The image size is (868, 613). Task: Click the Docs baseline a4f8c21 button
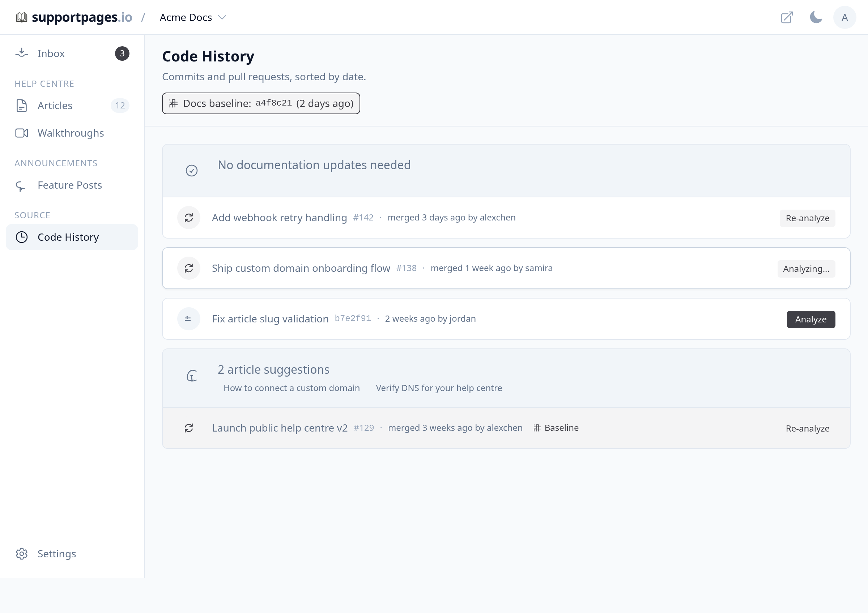pyautogui.click(x=261, y=103)
